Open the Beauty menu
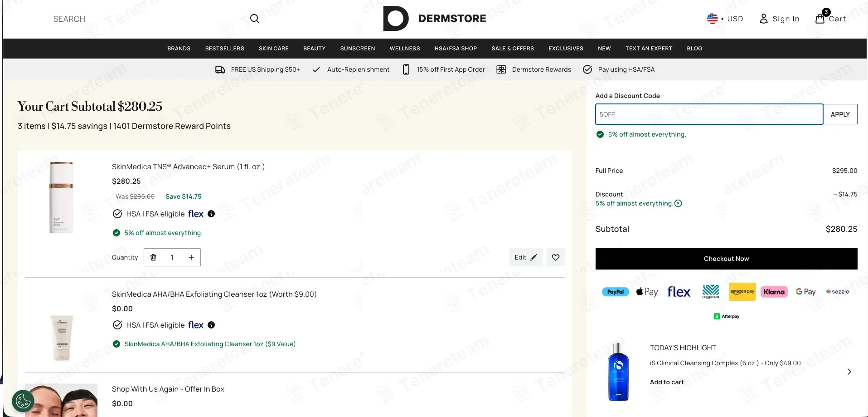868x417 pixels. [315, 49]
